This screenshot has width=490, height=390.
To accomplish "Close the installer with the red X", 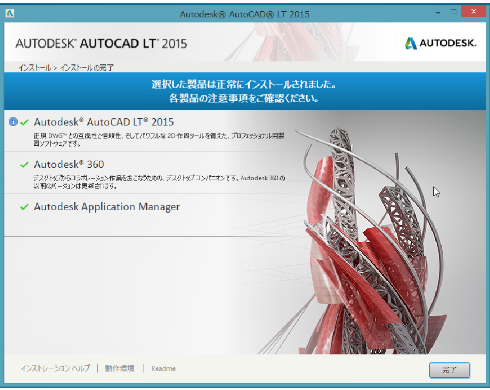I will point(473,12).
